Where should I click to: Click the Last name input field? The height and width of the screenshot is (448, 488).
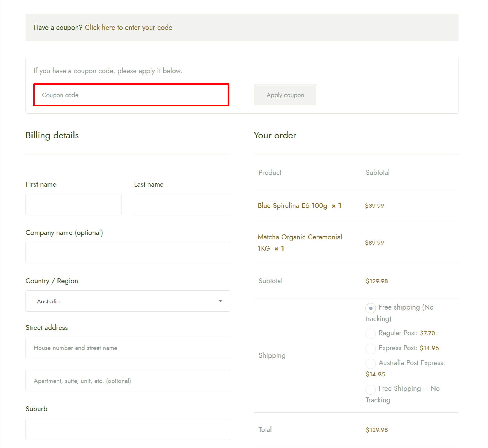tap(182, 204)
